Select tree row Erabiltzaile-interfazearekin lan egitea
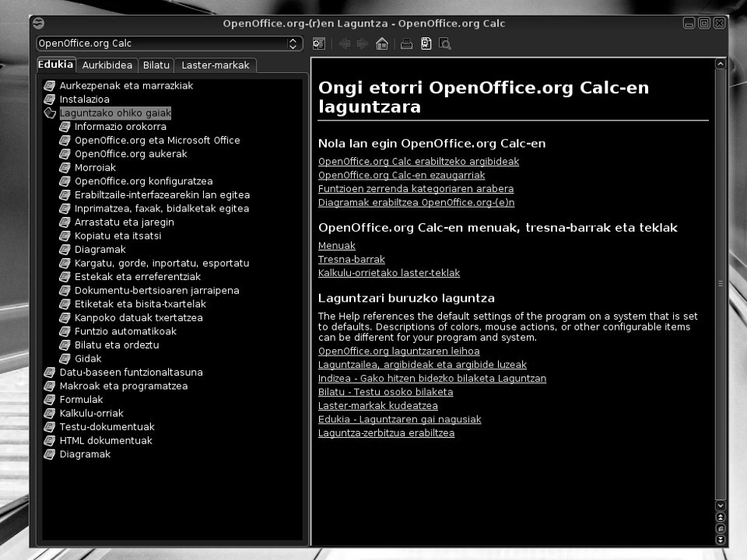The height and width of the screenshot is (560, 747). [x=162, y=194]
